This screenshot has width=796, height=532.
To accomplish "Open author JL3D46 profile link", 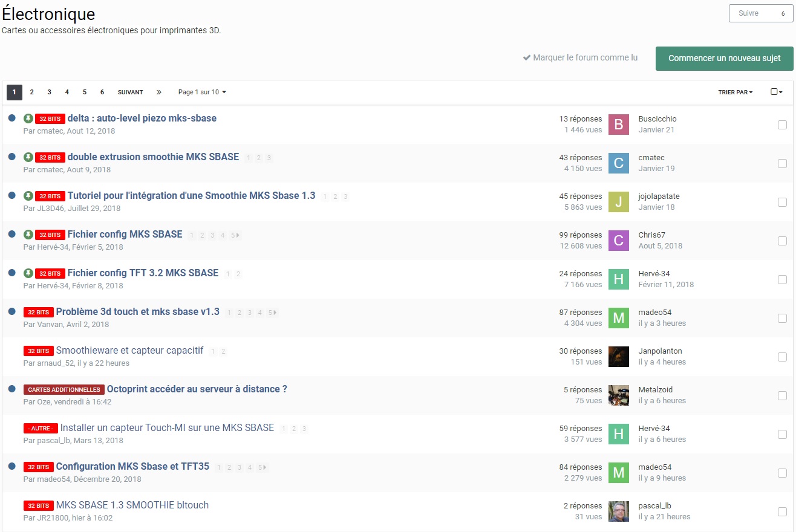I will [51, 208].
